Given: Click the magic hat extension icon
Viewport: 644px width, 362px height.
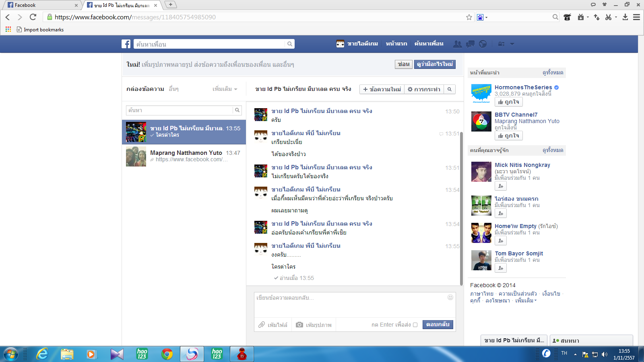Looking at the screenshot, I should (x=567, y=17).
